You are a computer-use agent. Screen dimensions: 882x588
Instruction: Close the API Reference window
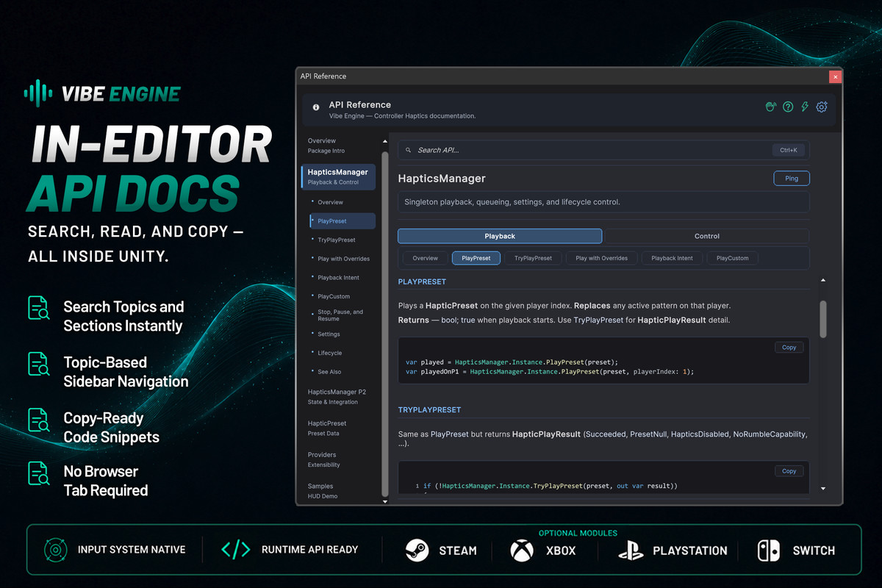point(835,76)
